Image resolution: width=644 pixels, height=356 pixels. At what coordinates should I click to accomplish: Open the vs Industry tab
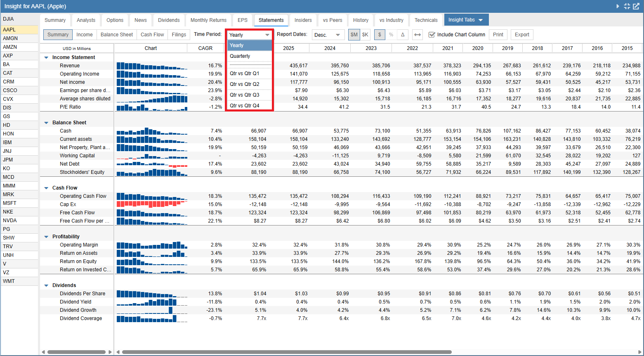click(x=392, y=20)
